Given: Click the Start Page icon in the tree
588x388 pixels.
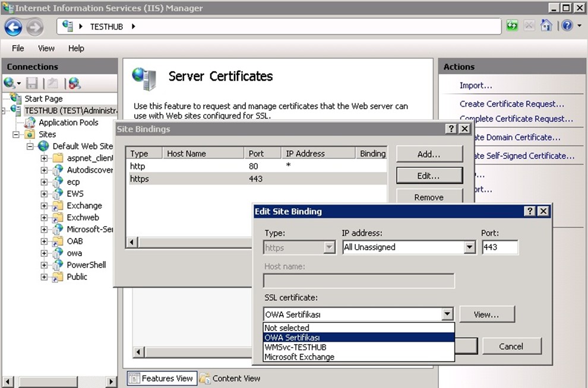Looking at the screenshot, I should pyautogui.click(x=15, y=98).
